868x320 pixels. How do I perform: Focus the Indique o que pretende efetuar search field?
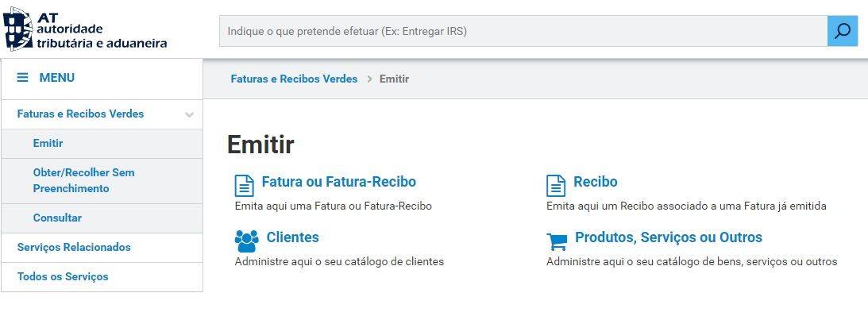(x=523, y=31)
